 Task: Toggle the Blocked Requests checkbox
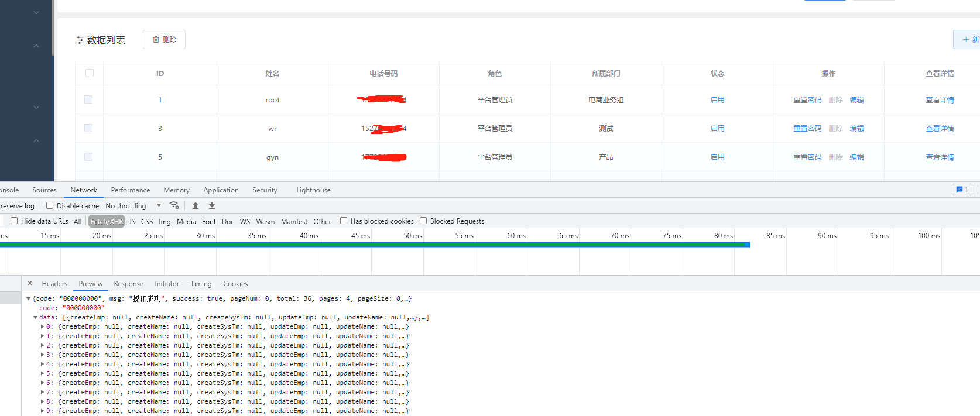point(423,221)
